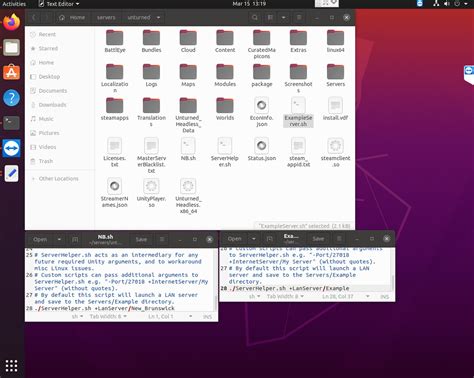This screenshot has width=474, height=378.
Task: Select the Worlds folder
Action: pos(225,109)
